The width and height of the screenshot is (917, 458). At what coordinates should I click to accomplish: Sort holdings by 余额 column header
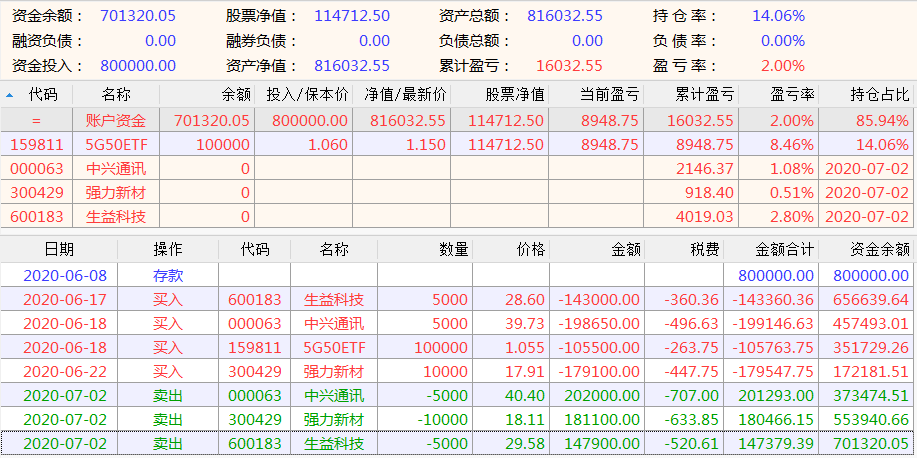[x=236, y=94]
